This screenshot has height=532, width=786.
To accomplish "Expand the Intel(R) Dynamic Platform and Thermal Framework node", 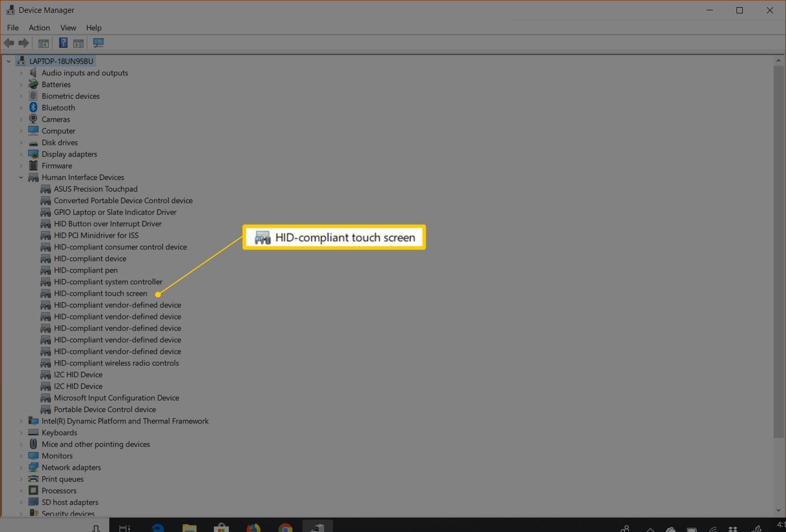I will [x=21, y=421].
